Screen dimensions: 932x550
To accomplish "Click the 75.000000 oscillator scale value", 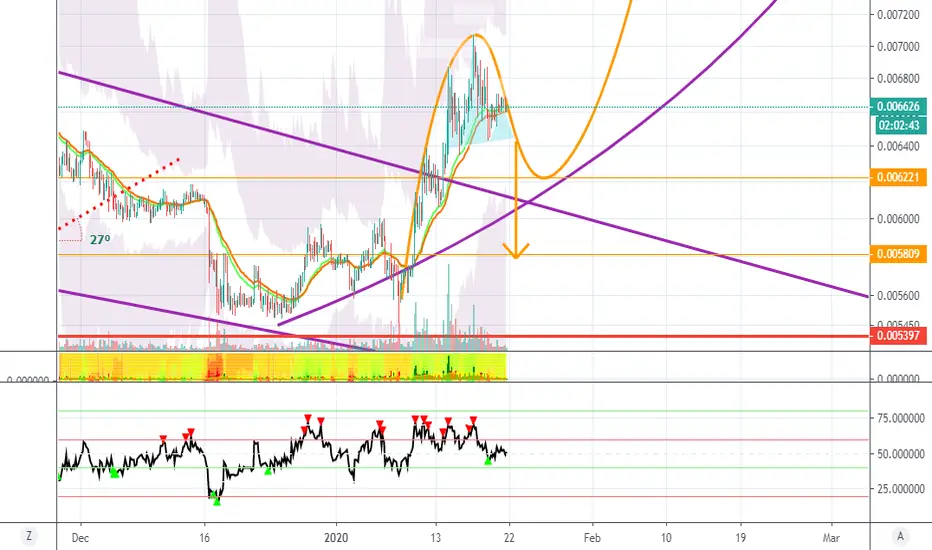I will tap(900, 419).
